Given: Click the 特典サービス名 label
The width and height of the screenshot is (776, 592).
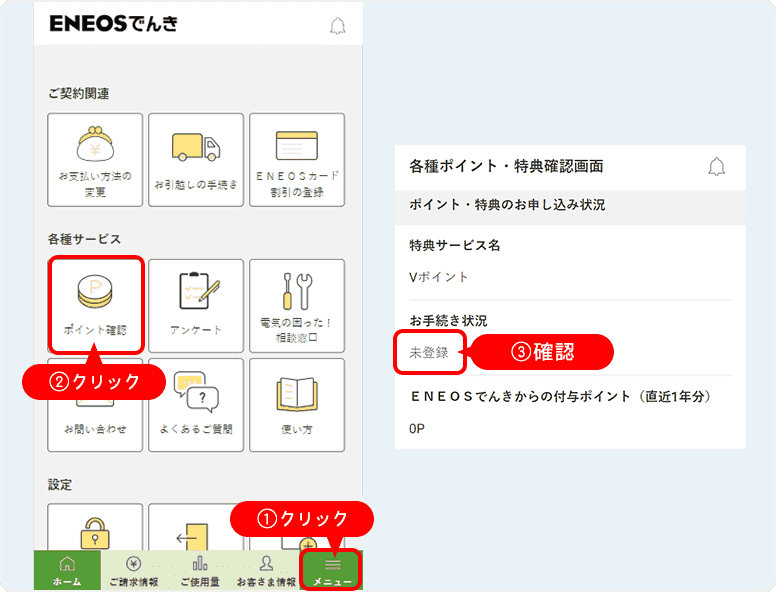Looking at the screenshot, I should [x=454, y=245].
